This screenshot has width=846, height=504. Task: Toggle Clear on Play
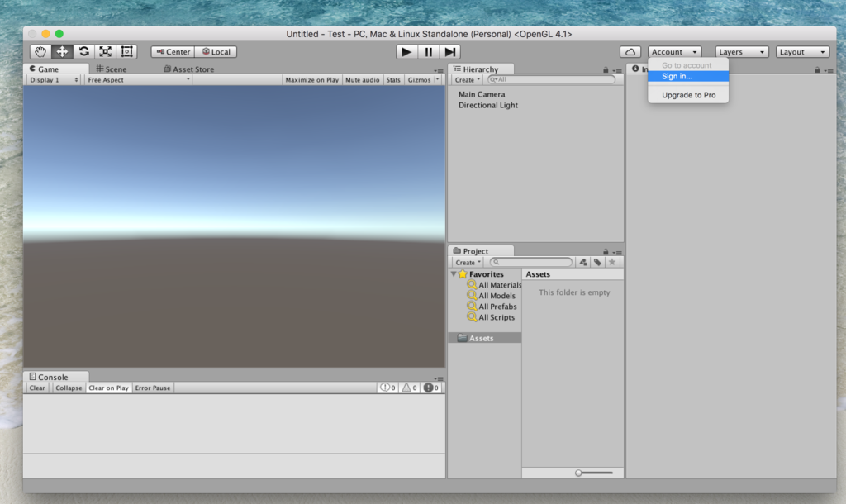click(x=108, y=388)
